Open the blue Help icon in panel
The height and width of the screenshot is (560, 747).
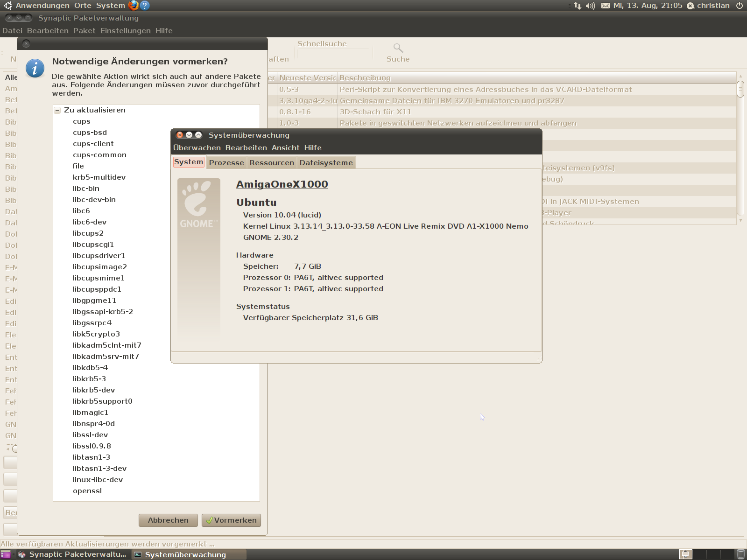coord(145,6)
